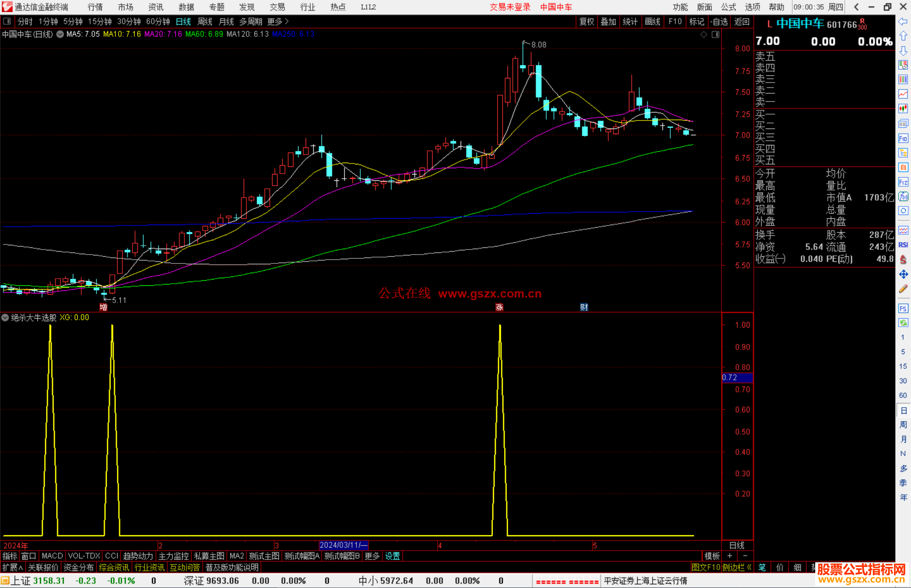This screenshot has height=588, width=911.
Task: Click the four-way move arrows icon
Action: click(x=903, y=274)
